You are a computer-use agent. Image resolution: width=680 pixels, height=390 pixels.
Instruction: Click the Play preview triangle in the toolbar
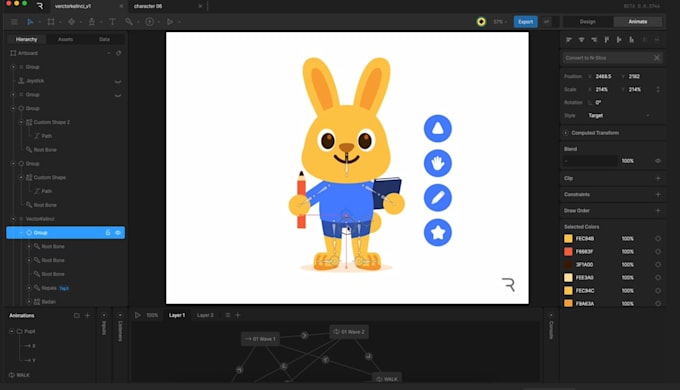(170, 22)
